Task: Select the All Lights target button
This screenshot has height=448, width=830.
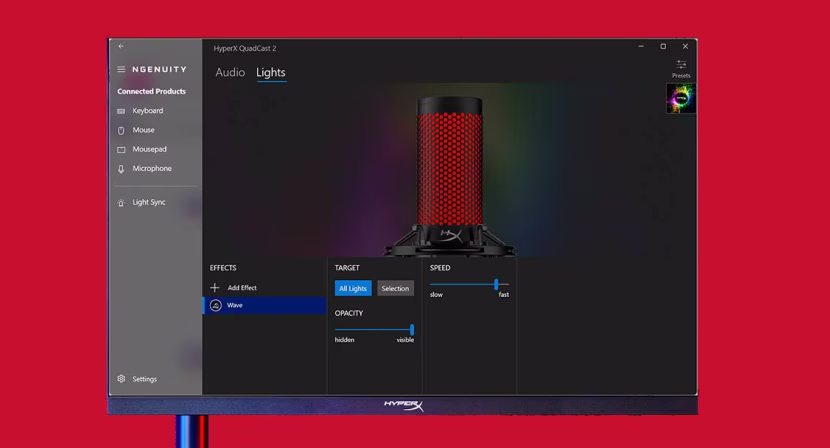Action: click(x=353, y=288)
